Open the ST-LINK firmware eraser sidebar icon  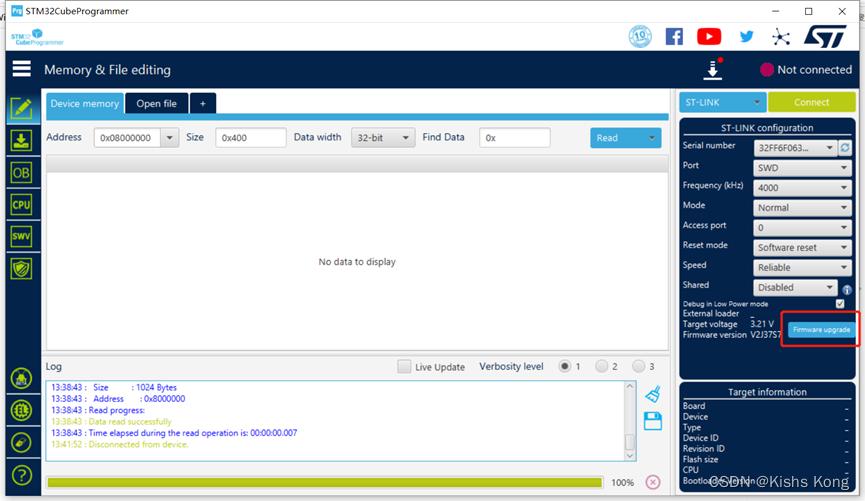22,443
